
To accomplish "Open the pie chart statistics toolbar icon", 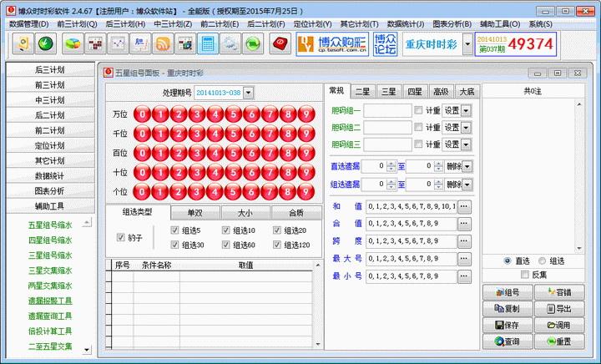I will click(x=73, y=43).
